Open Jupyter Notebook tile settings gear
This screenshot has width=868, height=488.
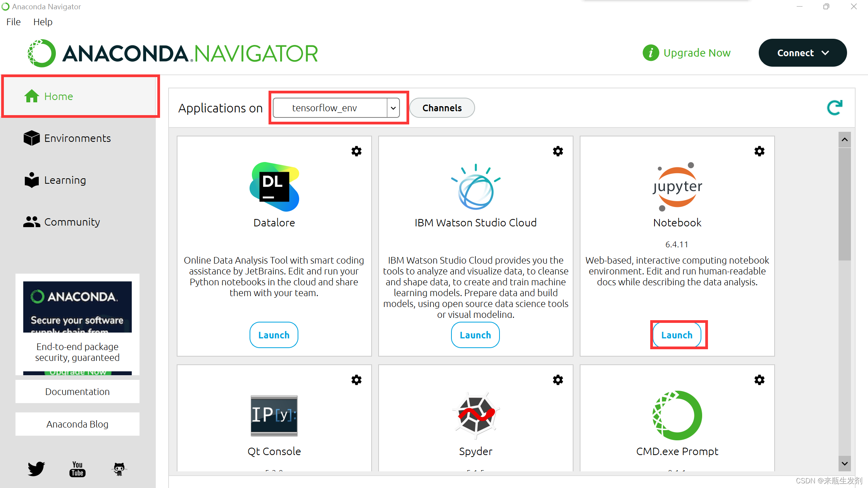[x=759, y=151]
